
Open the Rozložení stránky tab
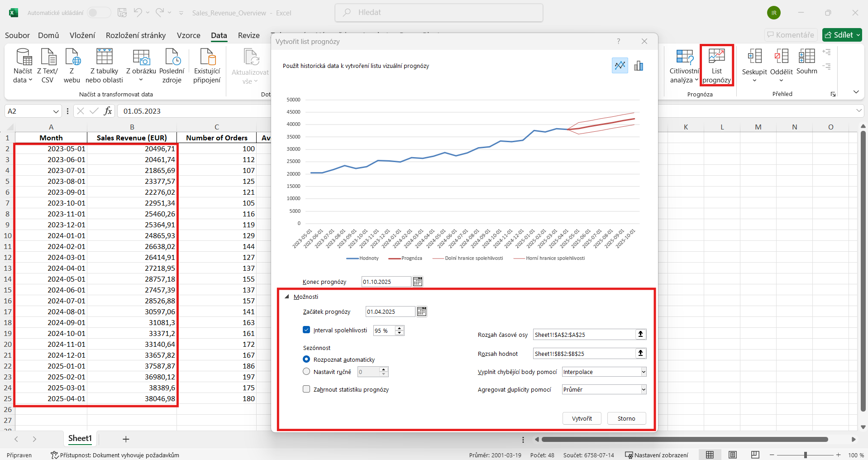[x=136, y=35]
